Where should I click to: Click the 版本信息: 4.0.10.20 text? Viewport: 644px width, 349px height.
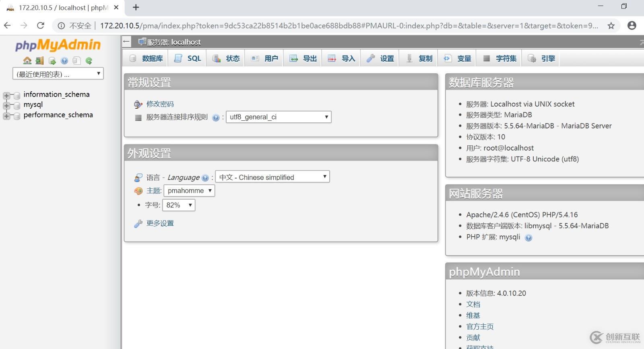(x=496, y=293)
